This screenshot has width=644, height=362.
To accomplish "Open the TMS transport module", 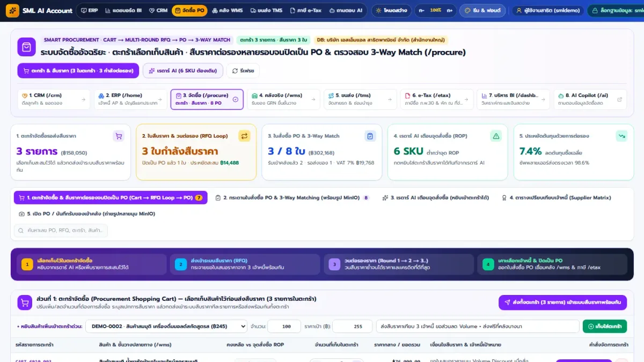I will pyautogui.click(x=267, y=10).
